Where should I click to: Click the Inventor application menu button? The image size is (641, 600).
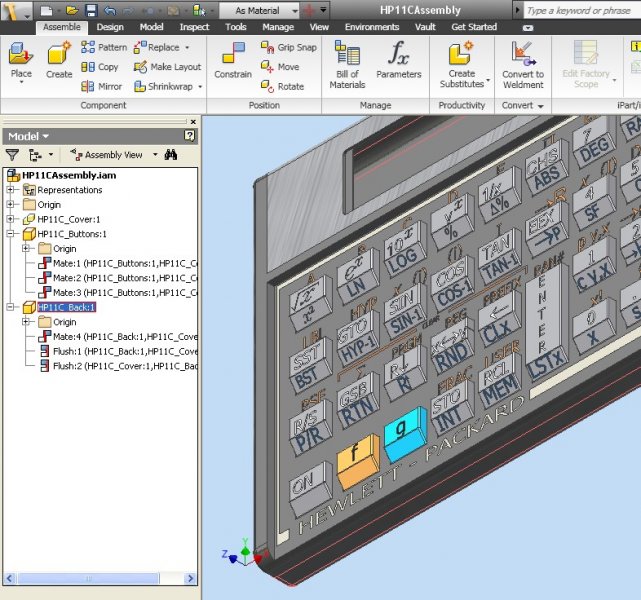[16, 11]
